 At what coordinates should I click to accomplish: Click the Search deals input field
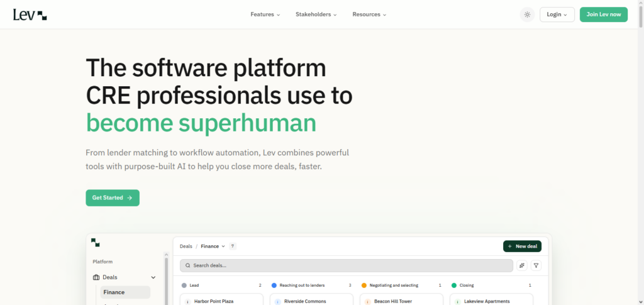point(346,265)
